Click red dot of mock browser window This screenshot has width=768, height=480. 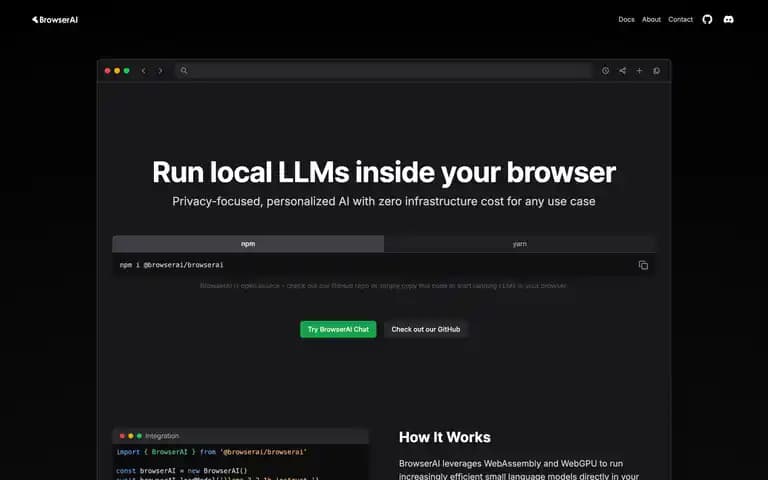(107, 71)
